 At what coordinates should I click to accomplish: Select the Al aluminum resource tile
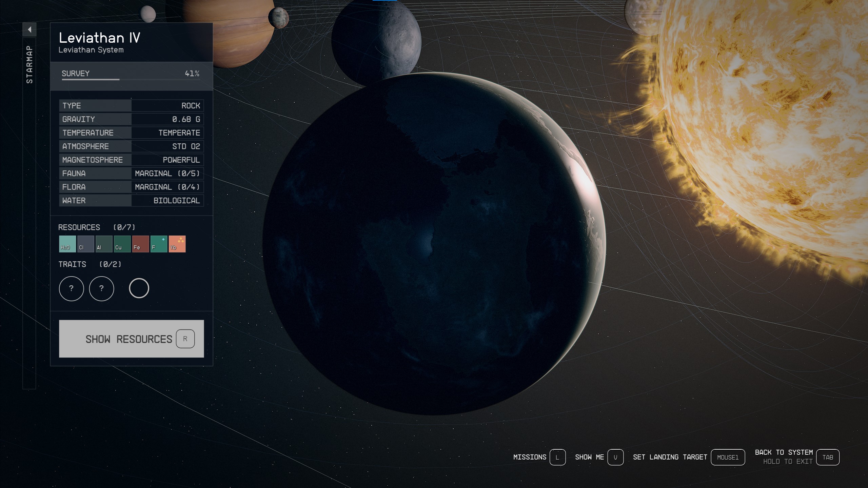pos(104,244)
